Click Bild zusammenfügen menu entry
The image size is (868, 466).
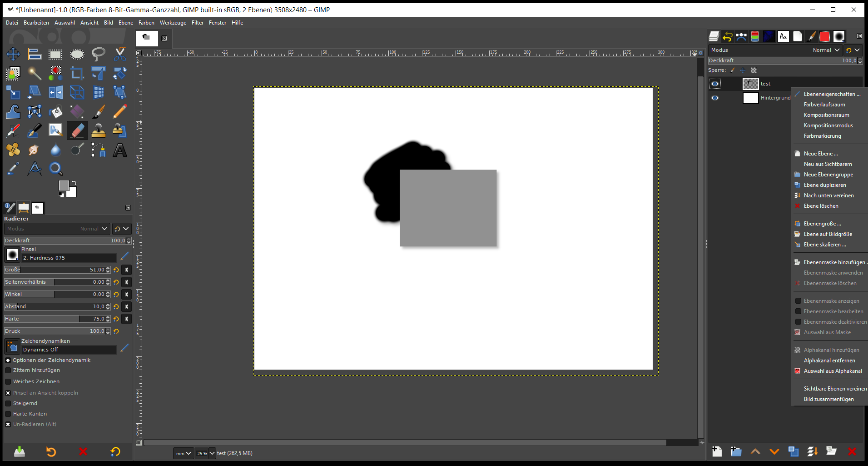(828, 399)
